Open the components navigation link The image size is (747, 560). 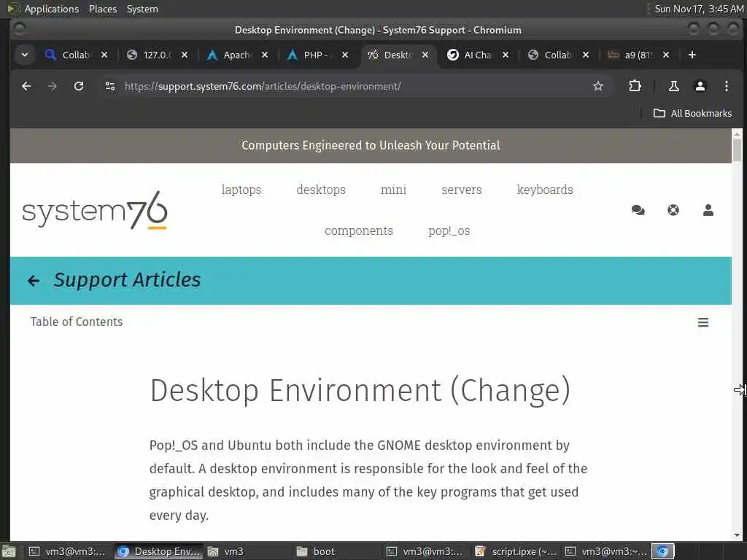(x=359, y=231)
